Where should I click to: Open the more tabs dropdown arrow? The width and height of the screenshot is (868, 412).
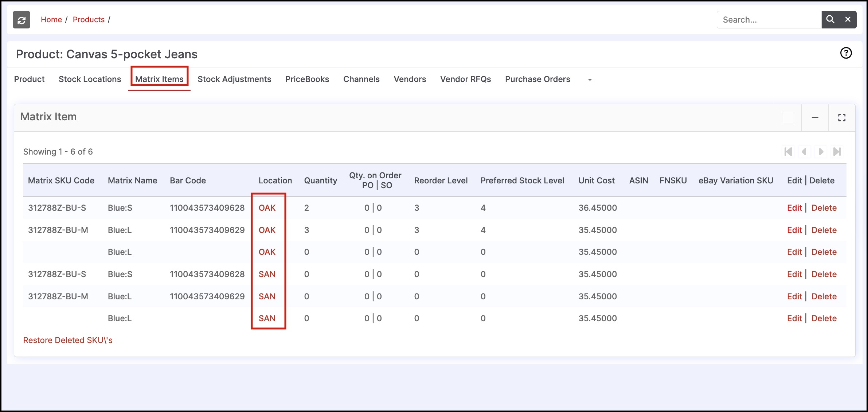click(590, 80)
